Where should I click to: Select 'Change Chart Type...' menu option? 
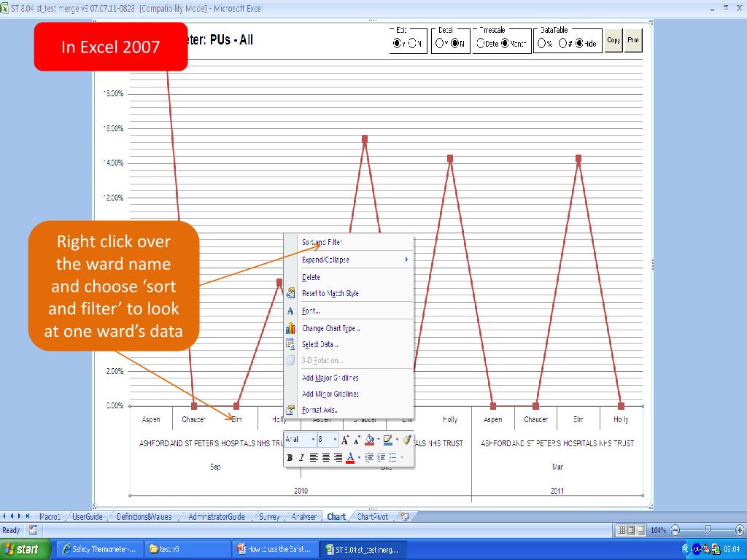(x=349, y=329)
